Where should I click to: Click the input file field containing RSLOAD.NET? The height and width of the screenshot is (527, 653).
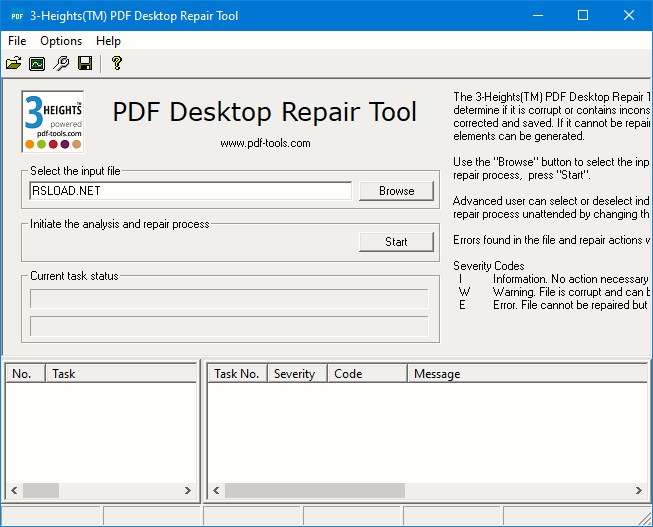190,190
